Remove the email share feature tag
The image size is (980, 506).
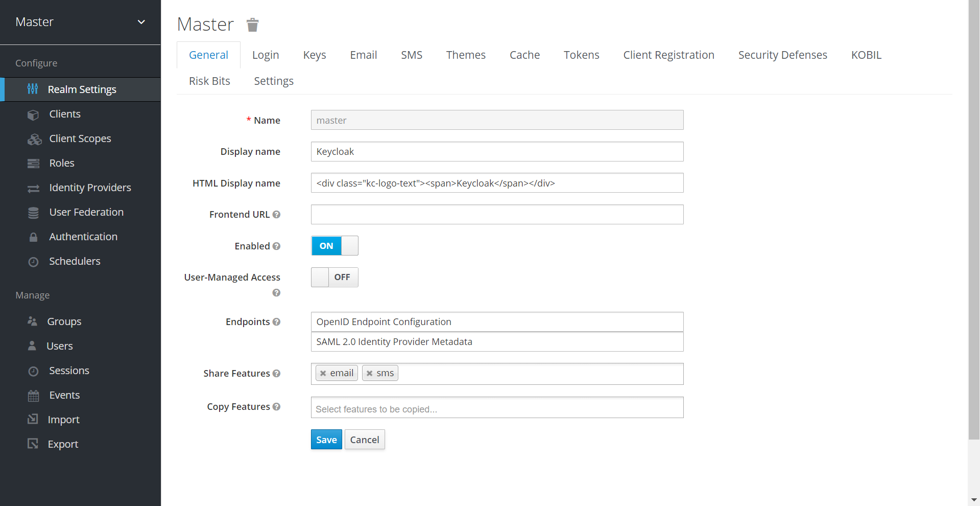[x=323, y=374]
